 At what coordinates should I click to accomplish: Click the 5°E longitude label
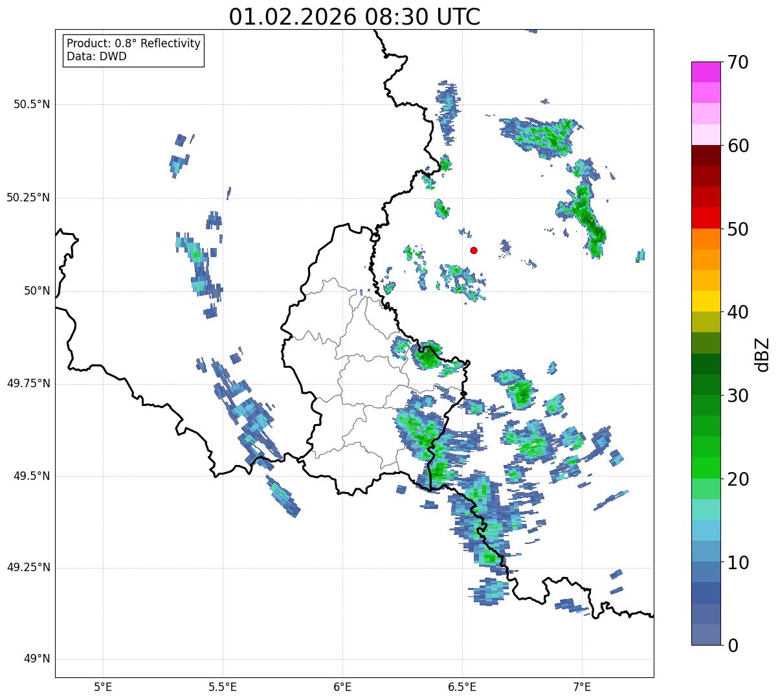coord(103,686)
